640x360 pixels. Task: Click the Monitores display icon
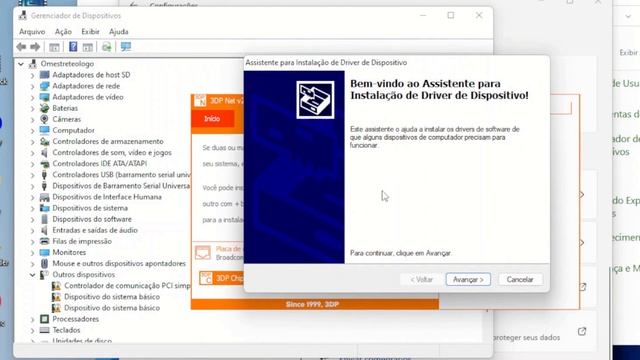pos(44,252)
